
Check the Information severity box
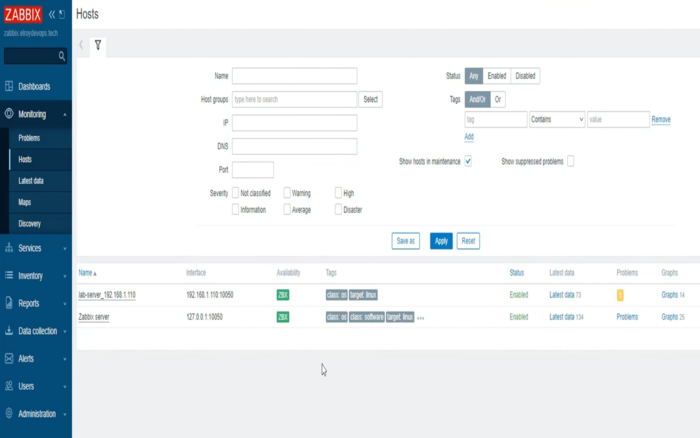pyautogui.click(x=235, y=209)
